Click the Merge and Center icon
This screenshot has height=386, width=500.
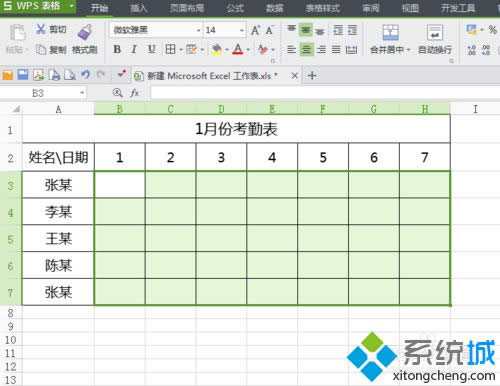pyautogui.click(x=390, y=32)
